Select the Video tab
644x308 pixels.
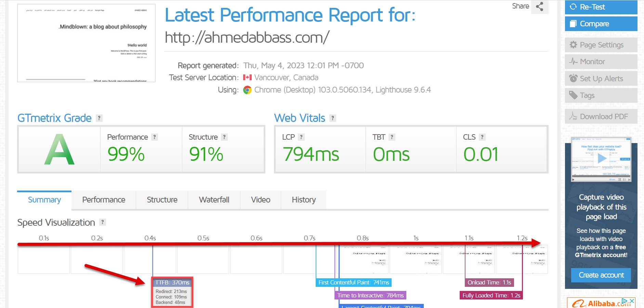coord(261,200)
